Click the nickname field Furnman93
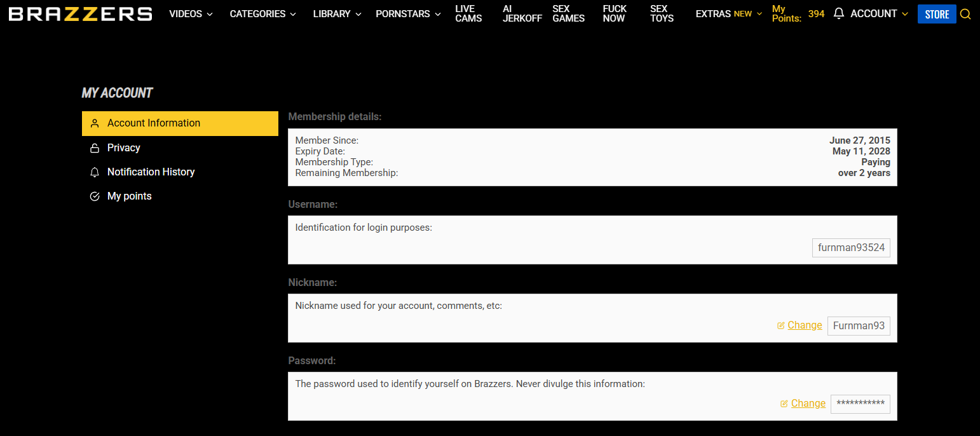 coord(859,326)
